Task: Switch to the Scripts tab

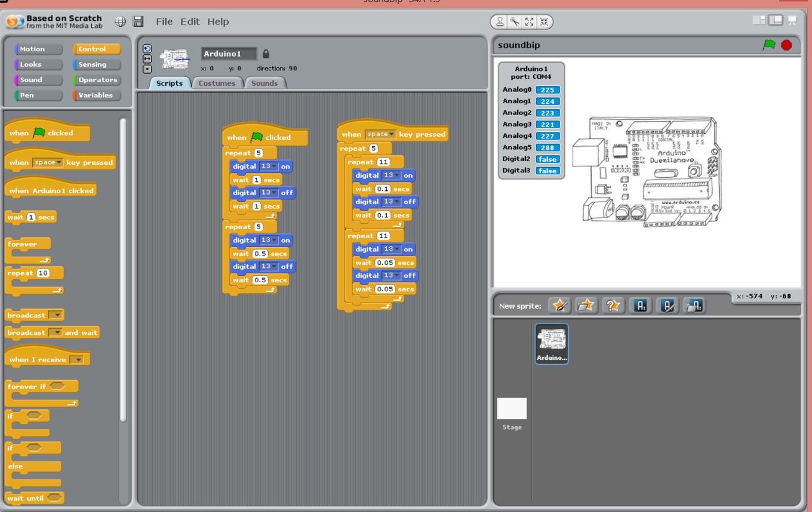Action: pos(170,83)
